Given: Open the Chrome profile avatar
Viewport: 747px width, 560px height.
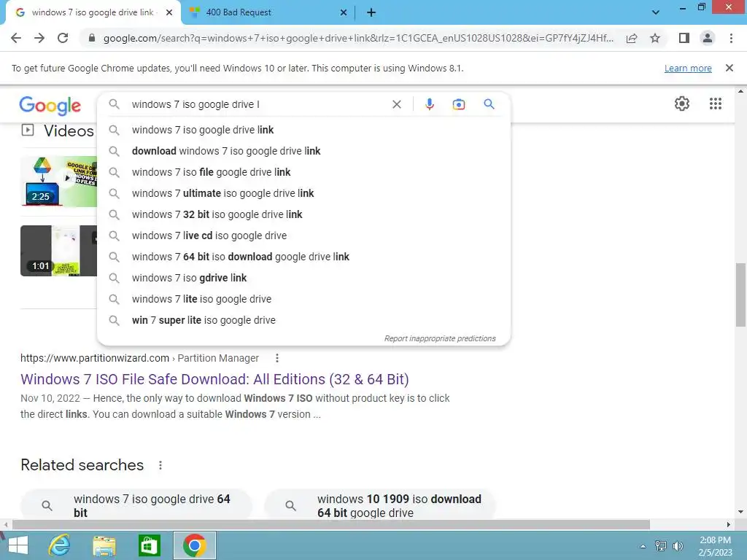Looking at the screenshot, I should 708,38.
